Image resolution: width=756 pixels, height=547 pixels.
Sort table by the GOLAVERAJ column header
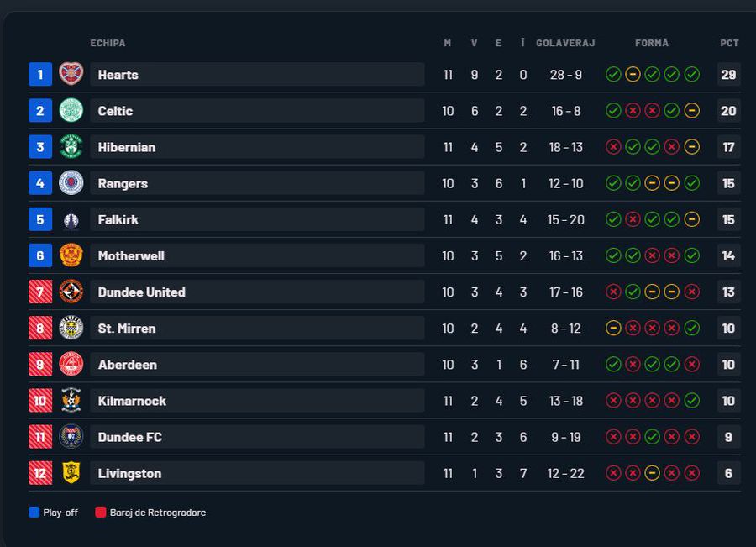565,43
